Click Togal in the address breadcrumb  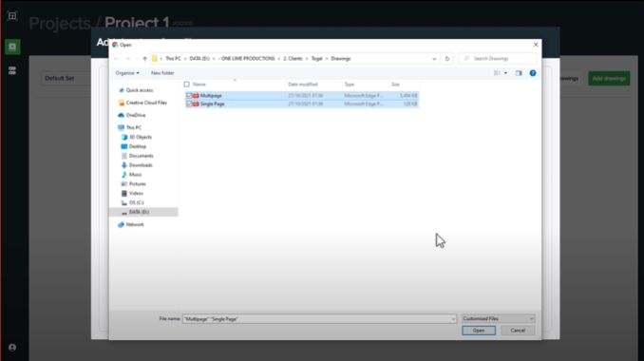click(316, 59)
